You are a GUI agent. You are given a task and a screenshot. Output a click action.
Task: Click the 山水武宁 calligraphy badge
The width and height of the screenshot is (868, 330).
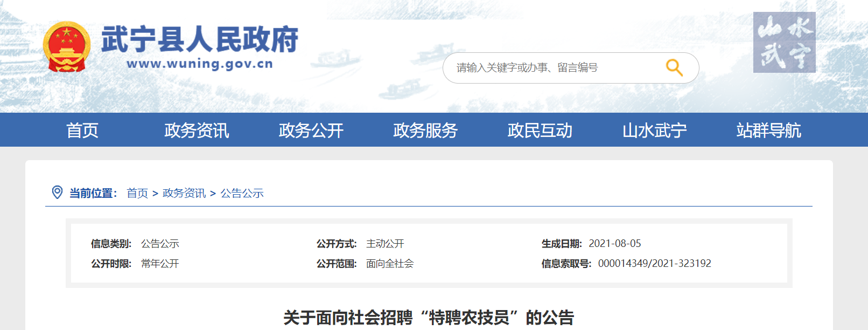[x=784, y=42]
